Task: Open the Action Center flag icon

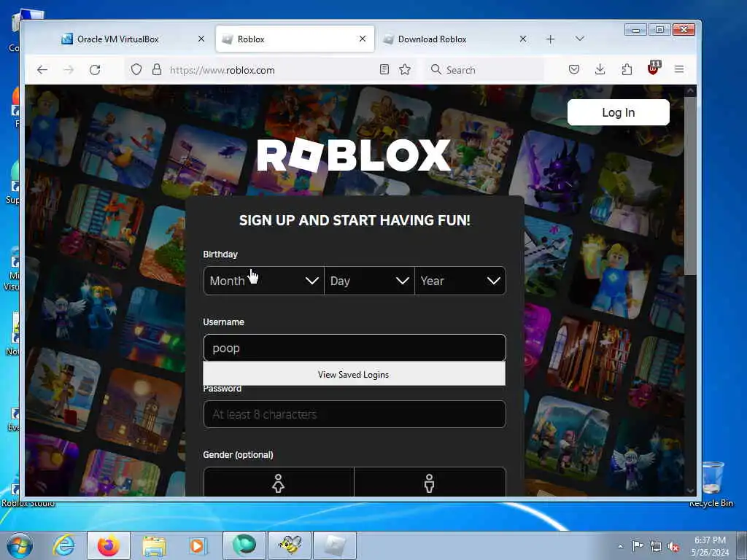Action: [638, 546]
